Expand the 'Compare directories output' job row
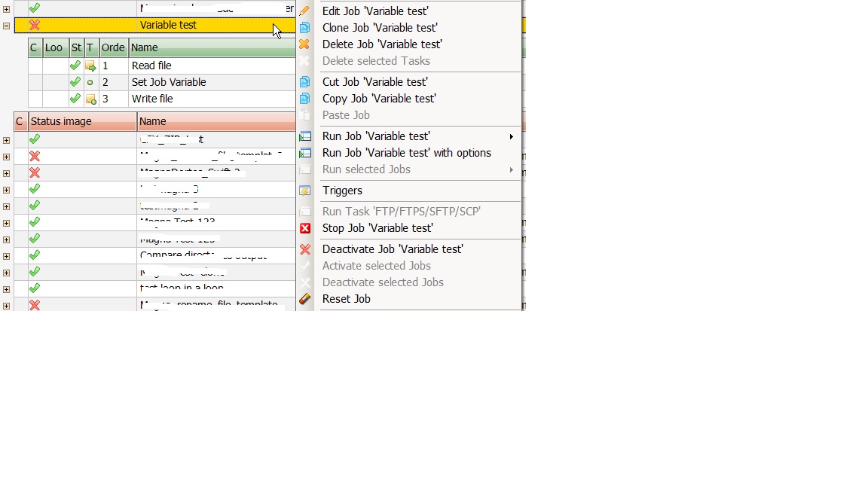 (6, 255)
